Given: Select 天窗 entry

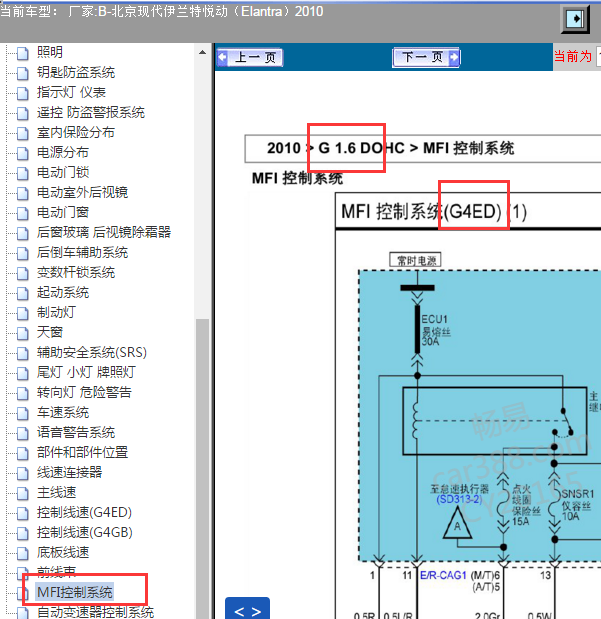Looking at the screenshot, I should (x=50, y=332).
